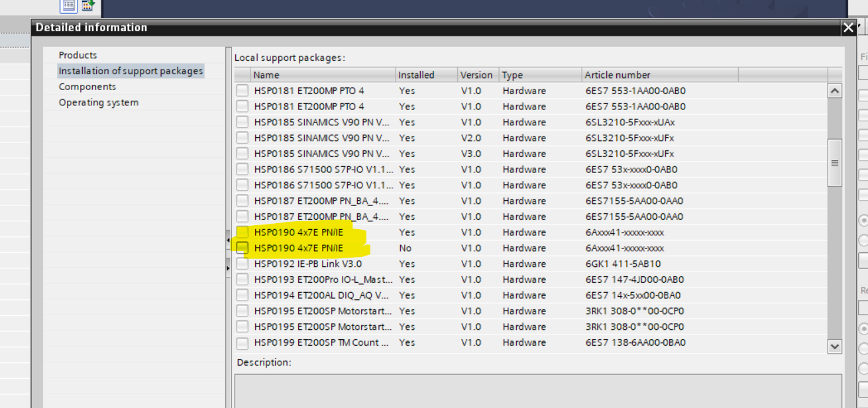Click article number 6ES7 138-6AA00-0BA0

click(635, 342)
